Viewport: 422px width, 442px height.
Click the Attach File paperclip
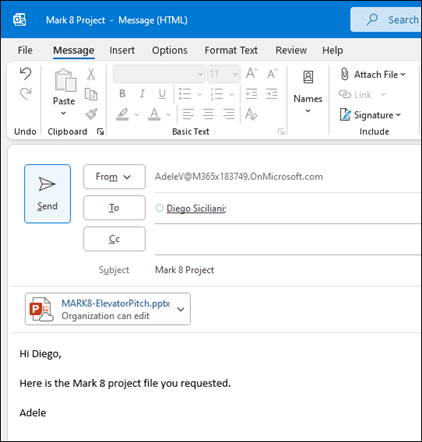[x=345, y=74]
